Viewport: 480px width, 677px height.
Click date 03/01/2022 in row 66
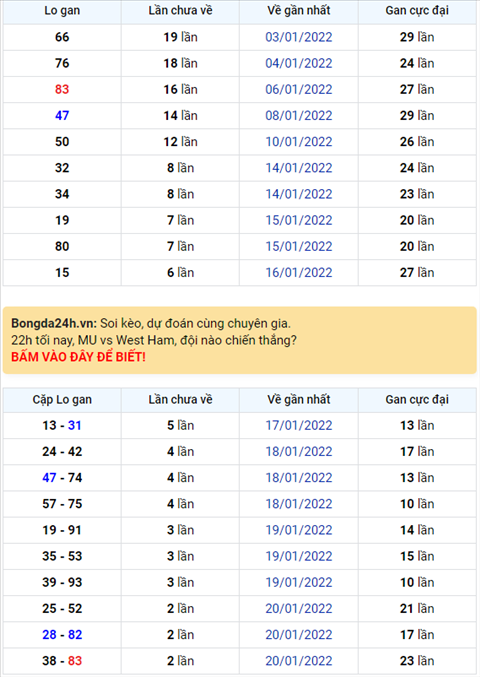[x=299, y=37]
